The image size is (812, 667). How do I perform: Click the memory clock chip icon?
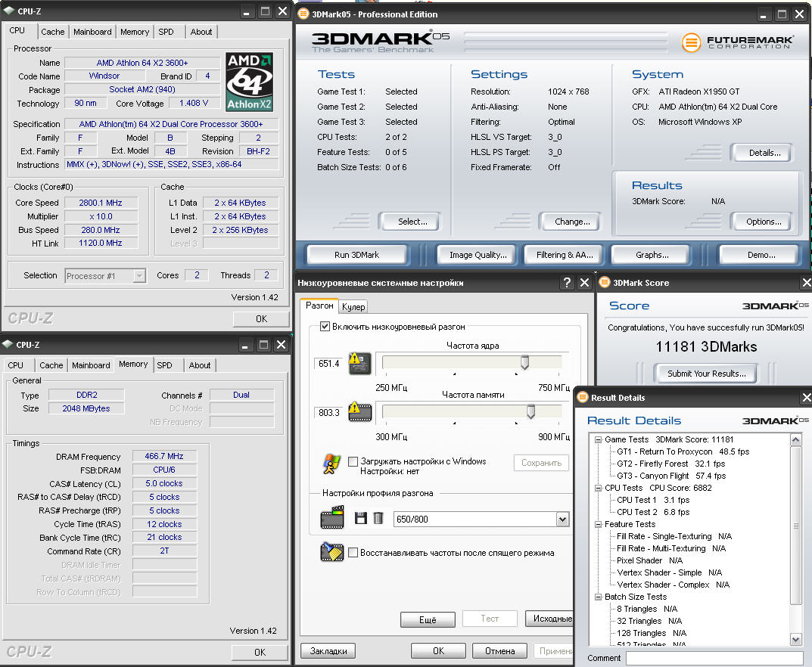click(x=360, y=412)
